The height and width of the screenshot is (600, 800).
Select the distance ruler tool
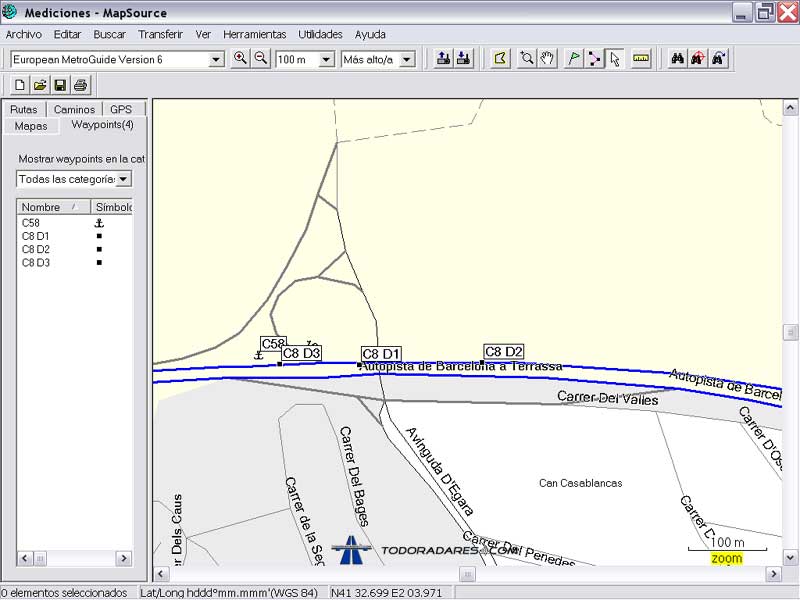coord(641,59)
